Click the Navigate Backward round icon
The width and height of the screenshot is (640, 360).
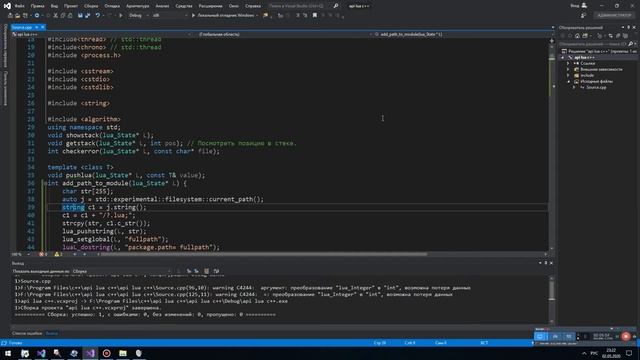coord(37,16)
